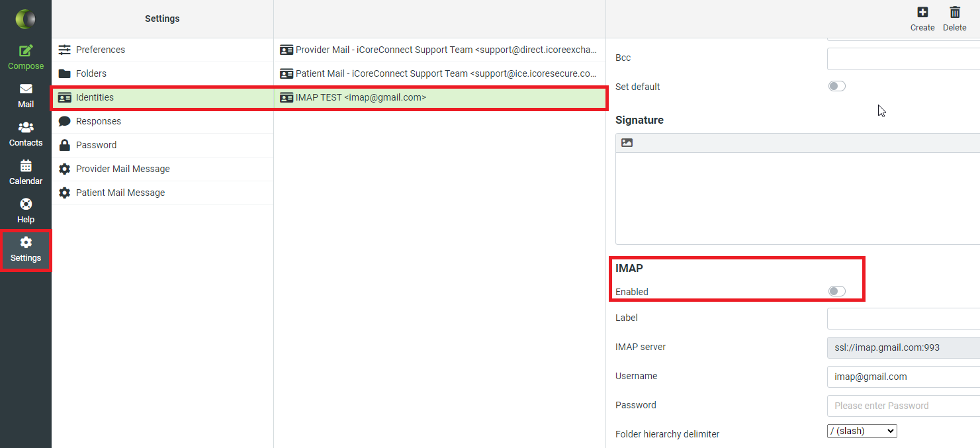Select the Mail icon in sidebar
Viewport: 980px width, 448px height.
pyautogui.click(x=25, y=95)
